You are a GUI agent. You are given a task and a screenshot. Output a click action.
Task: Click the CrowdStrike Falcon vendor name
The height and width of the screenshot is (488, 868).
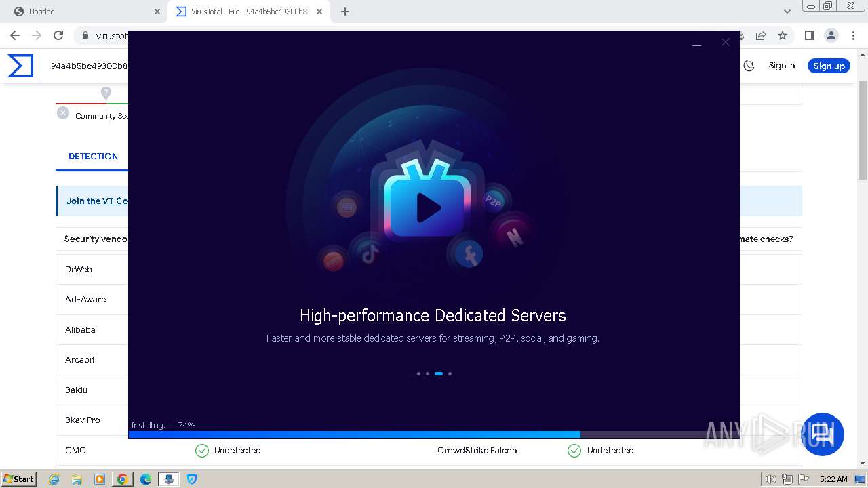(477, 450)
